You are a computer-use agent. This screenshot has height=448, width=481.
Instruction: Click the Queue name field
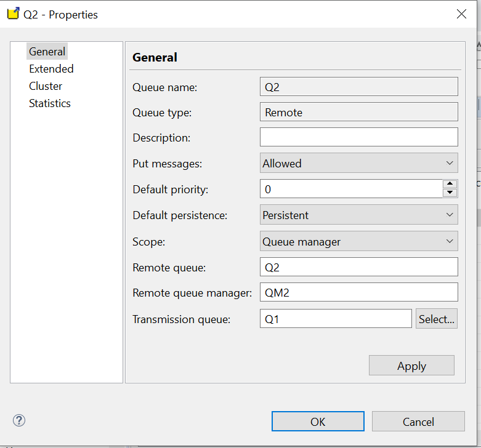(358, 87)
